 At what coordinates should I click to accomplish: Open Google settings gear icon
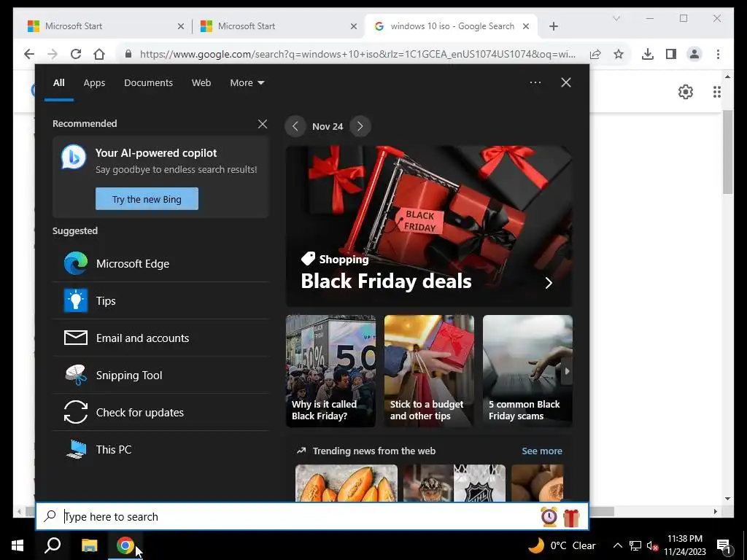[686, 91]
